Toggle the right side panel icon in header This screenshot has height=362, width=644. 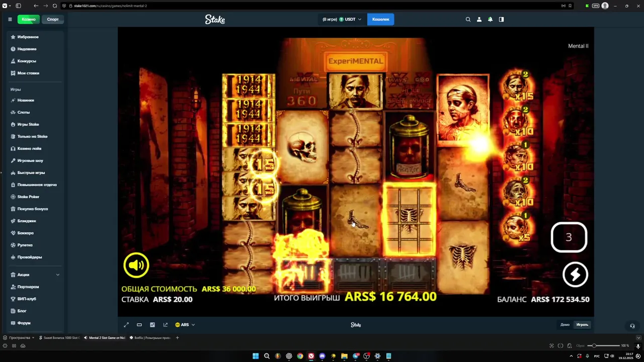click(x=501, y=19)
